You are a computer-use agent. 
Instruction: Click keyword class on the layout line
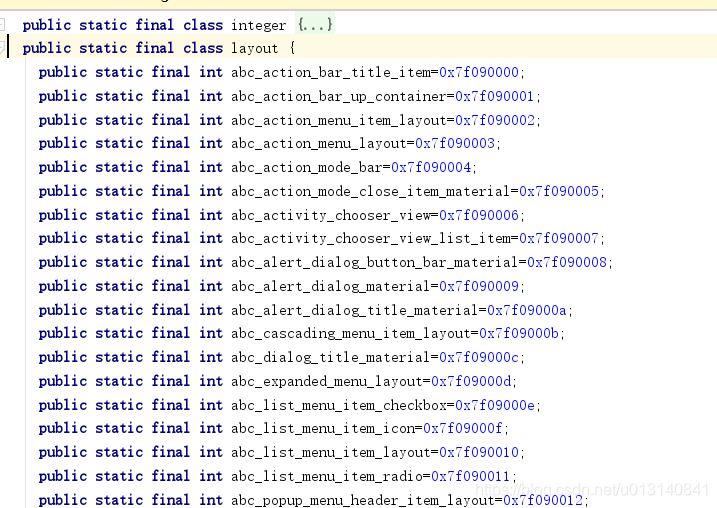[x=203, y=48]
